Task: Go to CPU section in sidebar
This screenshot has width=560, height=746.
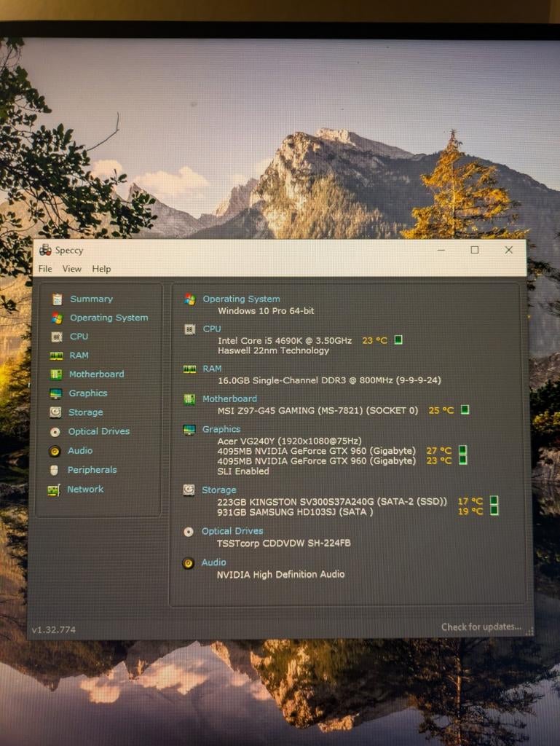Action: (x=79, y=337)
